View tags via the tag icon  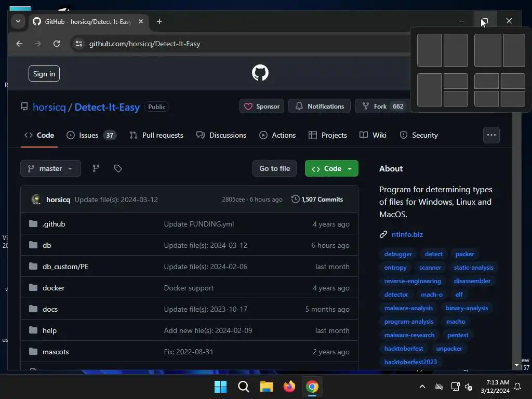[118, 168]
